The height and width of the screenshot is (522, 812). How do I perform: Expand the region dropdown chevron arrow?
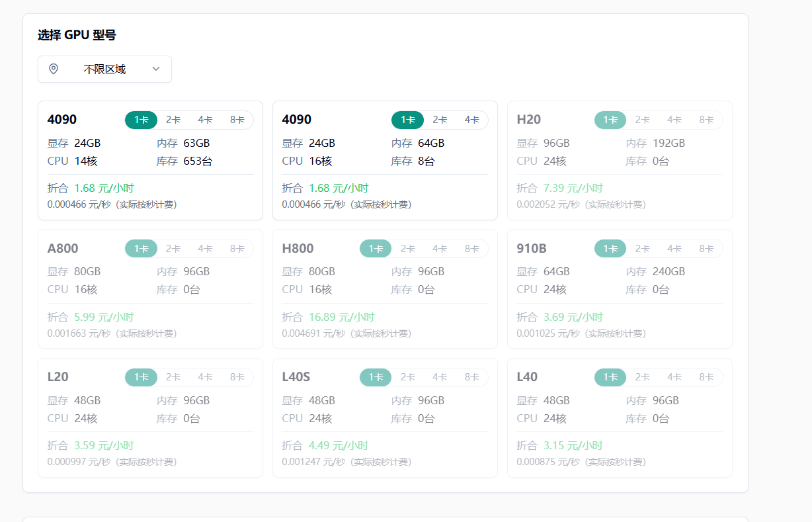pos(156,69)
